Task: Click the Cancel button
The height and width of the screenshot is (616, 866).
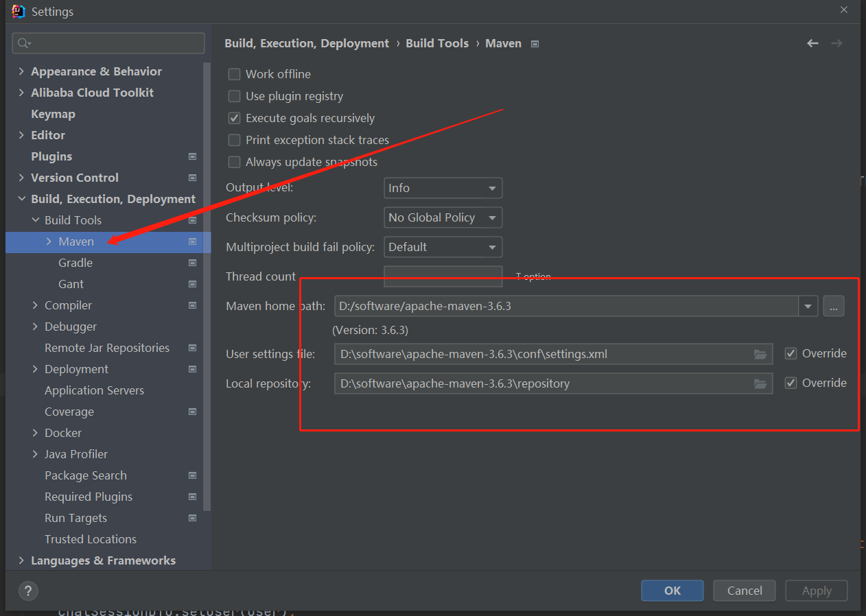Action: point(744,591)
